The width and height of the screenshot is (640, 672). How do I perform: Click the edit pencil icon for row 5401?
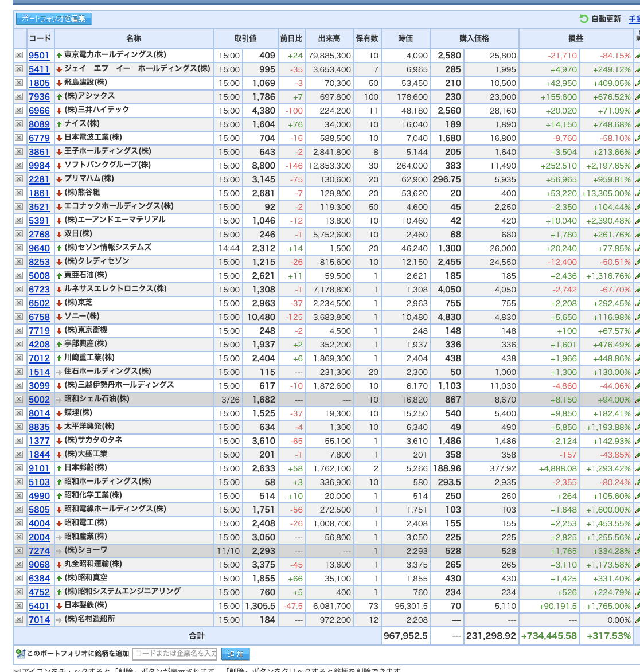tap(638, 605)
